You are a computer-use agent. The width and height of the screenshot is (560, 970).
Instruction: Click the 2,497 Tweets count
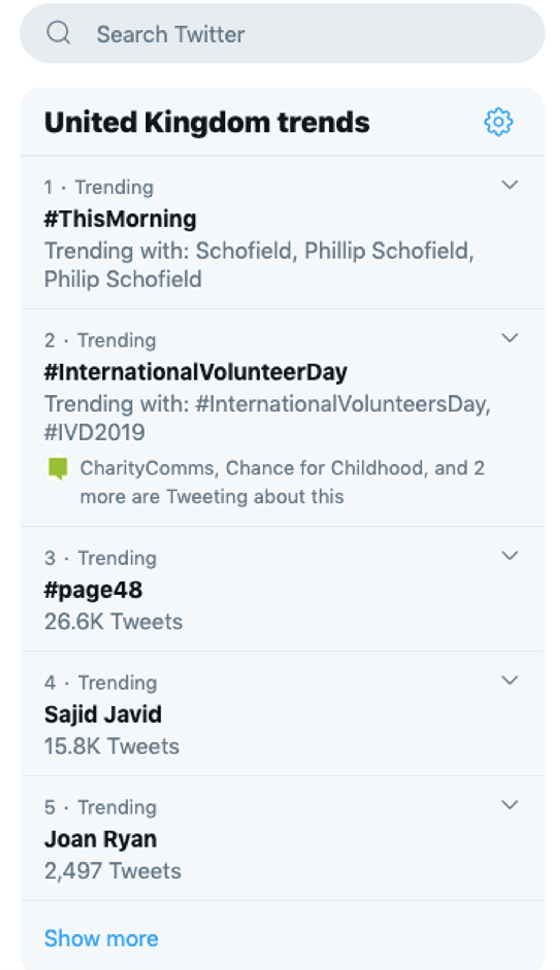[x=113, y=871]
